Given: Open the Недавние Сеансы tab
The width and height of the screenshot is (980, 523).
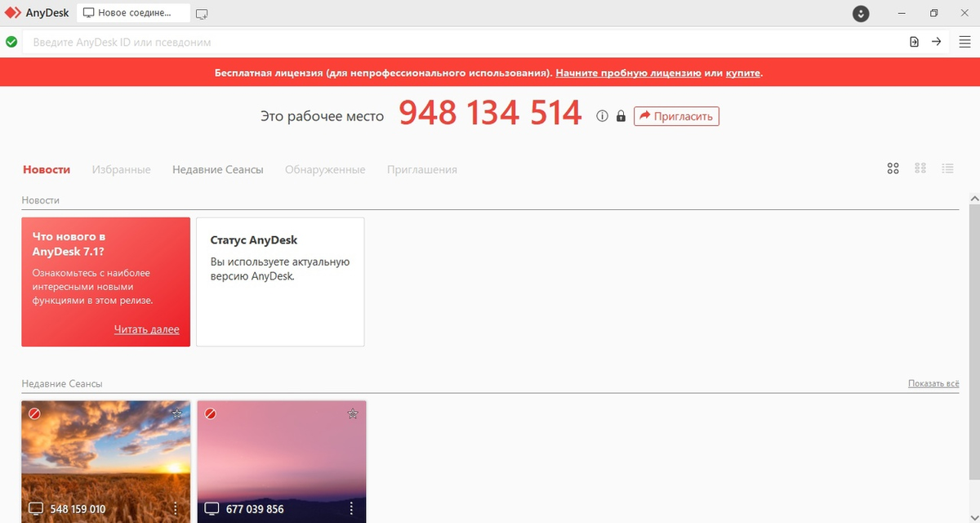Looking at the screenshot, I should click(x=218, y=170).
